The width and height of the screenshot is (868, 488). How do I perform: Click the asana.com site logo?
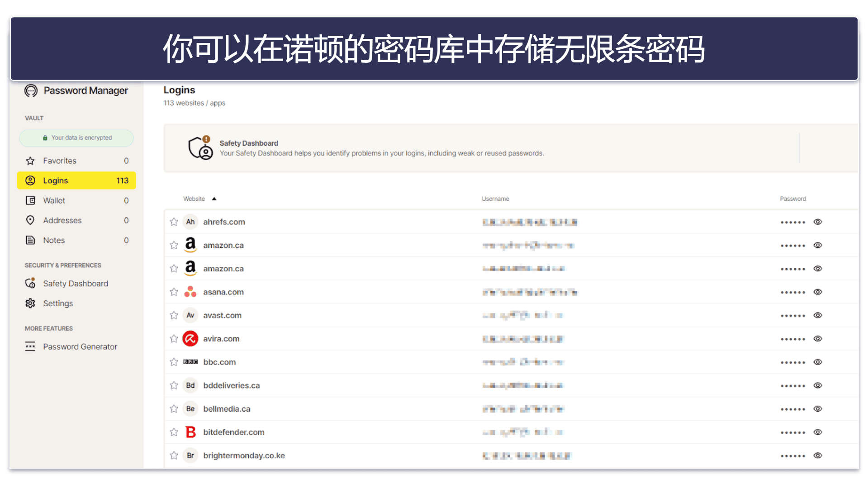pyautogui.click(x=190, y=292)
